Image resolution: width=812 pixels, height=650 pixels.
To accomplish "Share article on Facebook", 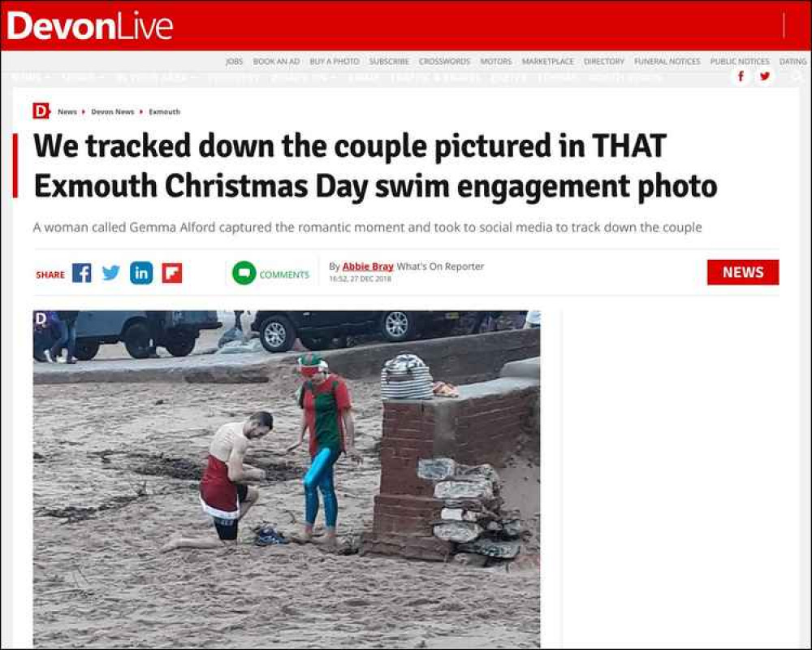I will click(x=82, y=273).
